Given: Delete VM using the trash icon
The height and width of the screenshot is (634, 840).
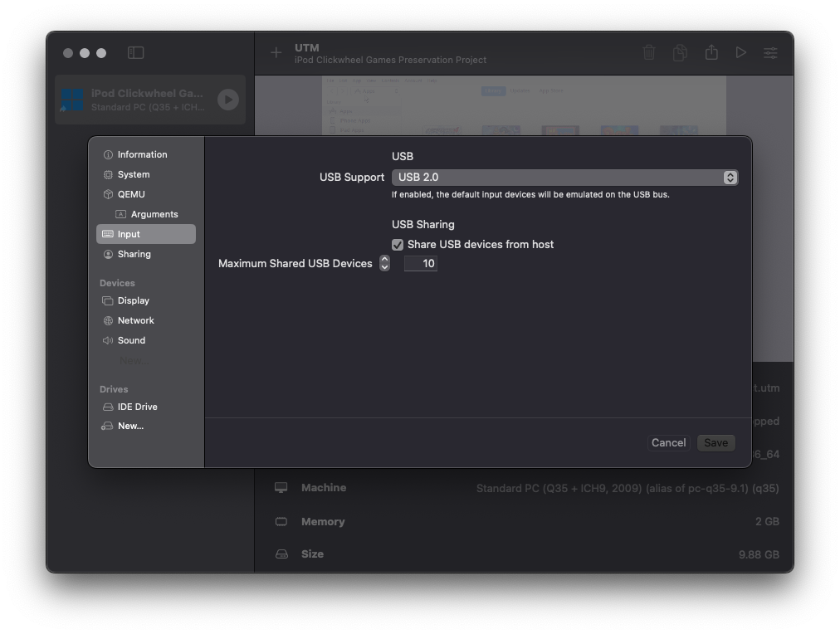Looking at the screenshot, I should tap(649, 52).
